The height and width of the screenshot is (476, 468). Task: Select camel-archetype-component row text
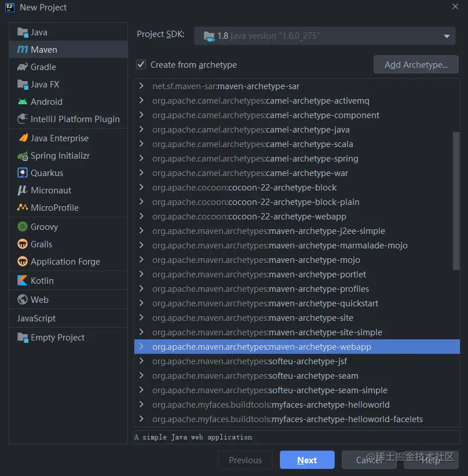[x=266, y=115]
